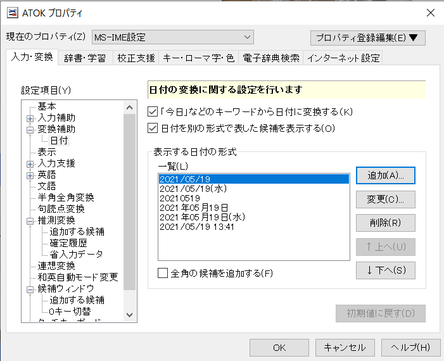The width and height of the screenshot is (444, 361).
Task: Close the ATOK プロパティ dialog
Action: click(x=430, y=13)
